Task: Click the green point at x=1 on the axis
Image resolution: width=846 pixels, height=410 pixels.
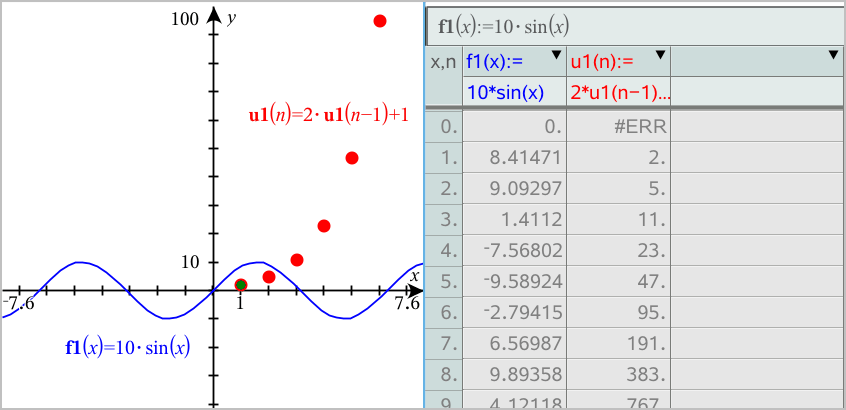Action: (x=240, y=285)
